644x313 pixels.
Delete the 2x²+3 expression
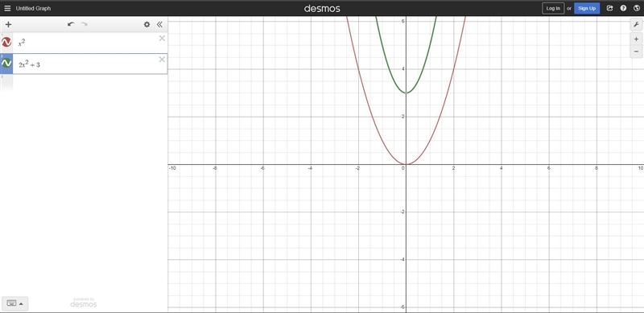tap(162, 60)
